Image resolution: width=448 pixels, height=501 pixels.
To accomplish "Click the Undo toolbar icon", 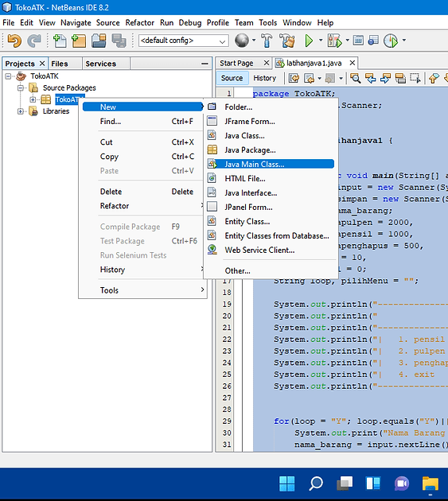I will (x=14, y=41).
